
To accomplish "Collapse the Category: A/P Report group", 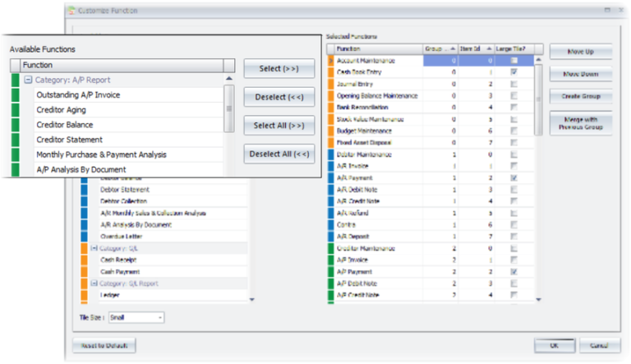I will coord(28,81).
